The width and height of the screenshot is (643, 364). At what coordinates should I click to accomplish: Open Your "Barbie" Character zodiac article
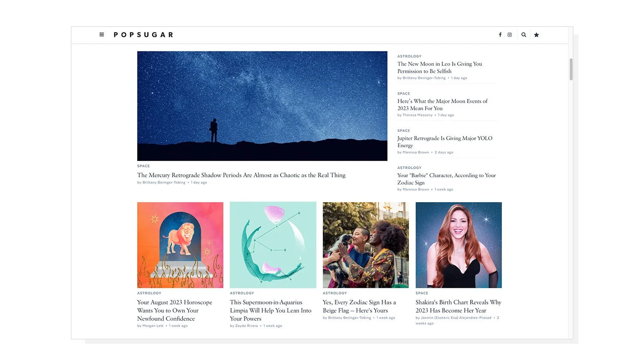coord(447,179)
